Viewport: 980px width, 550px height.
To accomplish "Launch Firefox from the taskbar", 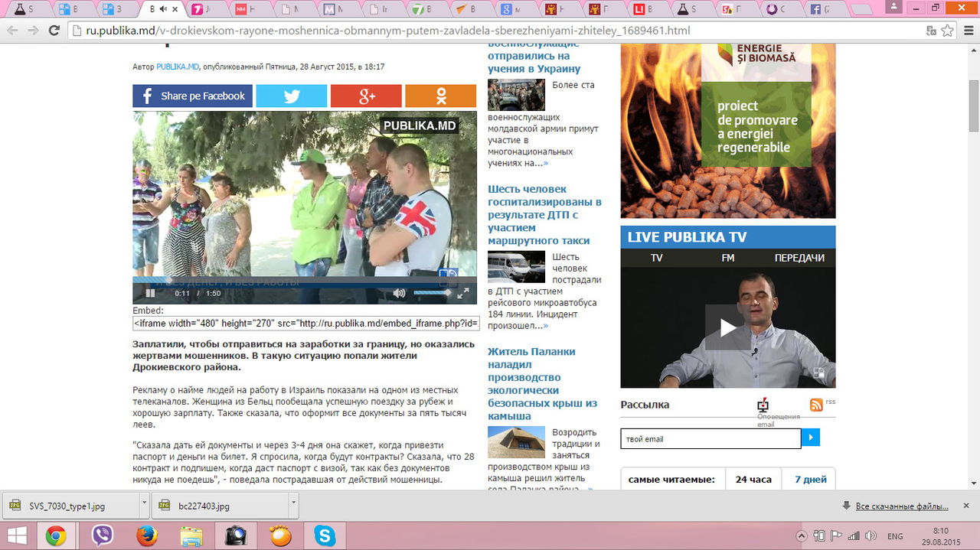I will click(146, 536).
